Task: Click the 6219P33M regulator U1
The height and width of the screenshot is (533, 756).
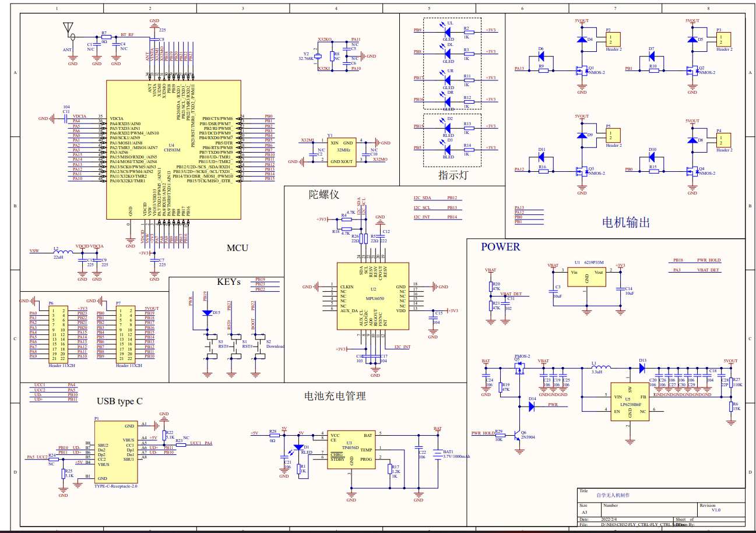Action: coord(586,277)
